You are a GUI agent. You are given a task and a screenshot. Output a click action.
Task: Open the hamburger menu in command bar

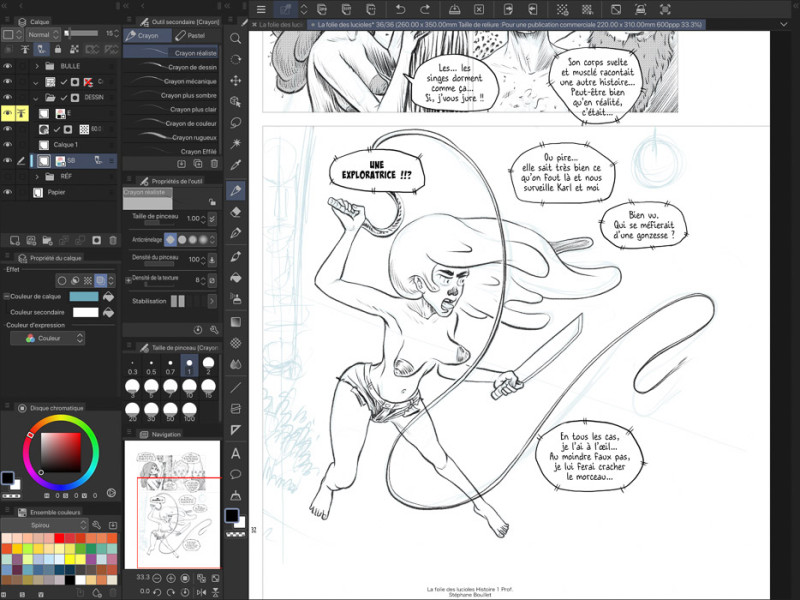click(x=261, y=9)
